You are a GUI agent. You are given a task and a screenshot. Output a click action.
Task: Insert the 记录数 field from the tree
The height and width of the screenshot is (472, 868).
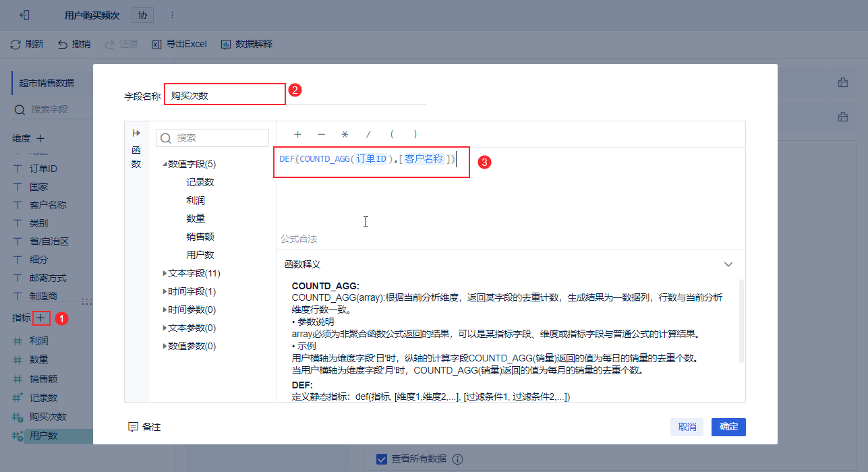[200, 182]
